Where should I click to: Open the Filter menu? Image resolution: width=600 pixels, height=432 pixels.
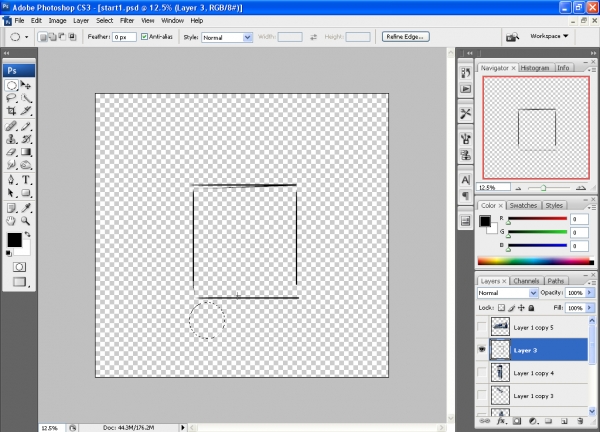tap(127, 21)
